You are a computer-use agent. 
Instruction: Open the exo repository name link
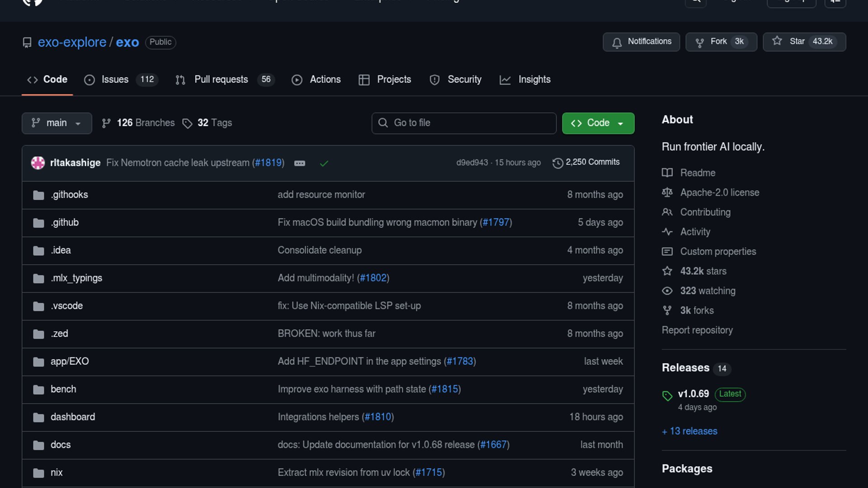pyautogui.click(x=127, y=42)
